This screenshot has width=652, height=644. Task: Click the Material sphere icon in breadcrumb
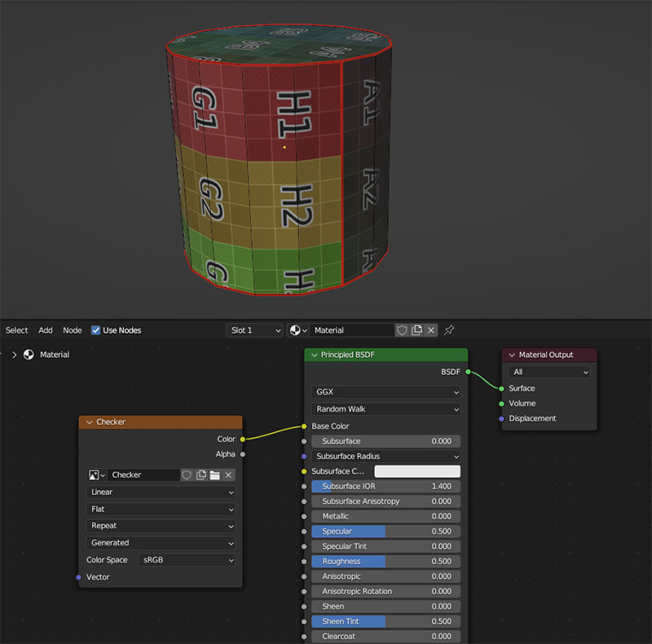pyautogui.click(x=29, y=355)
